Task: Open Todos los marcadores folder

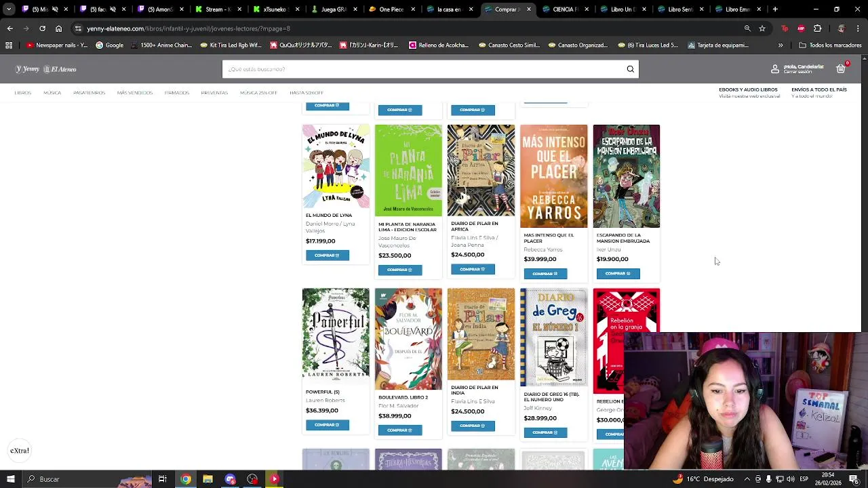Action: click(830, 45)
